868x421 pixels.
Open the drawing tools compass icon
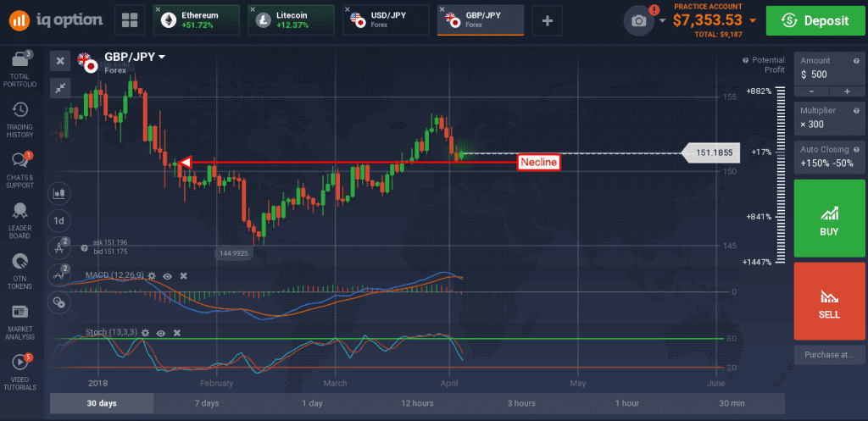pos(58,248)
